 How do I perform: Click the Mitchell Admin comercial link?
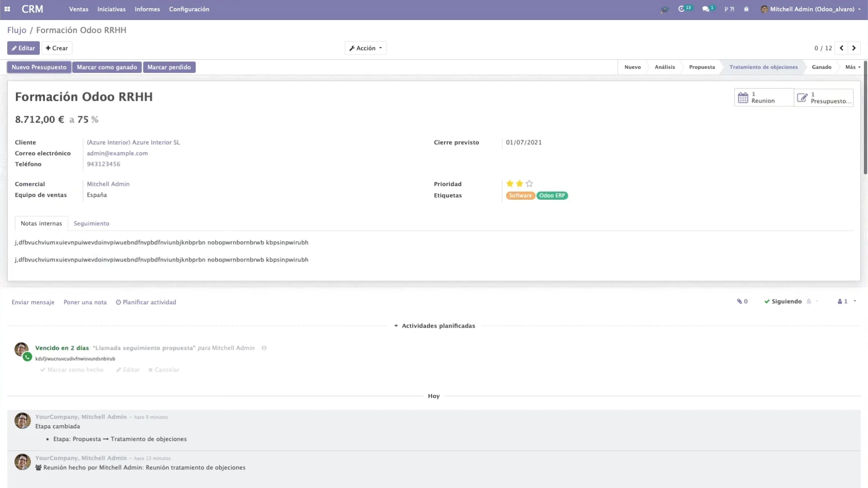[x=108, y=184]
